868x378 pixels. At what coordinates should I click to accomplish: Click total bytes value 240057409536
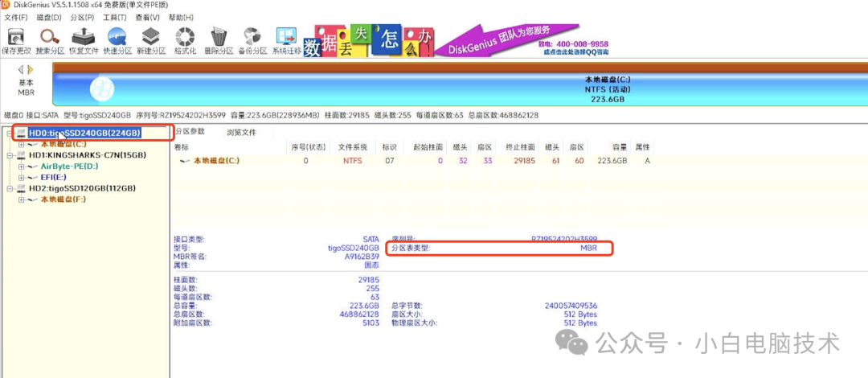pos(571,306)
